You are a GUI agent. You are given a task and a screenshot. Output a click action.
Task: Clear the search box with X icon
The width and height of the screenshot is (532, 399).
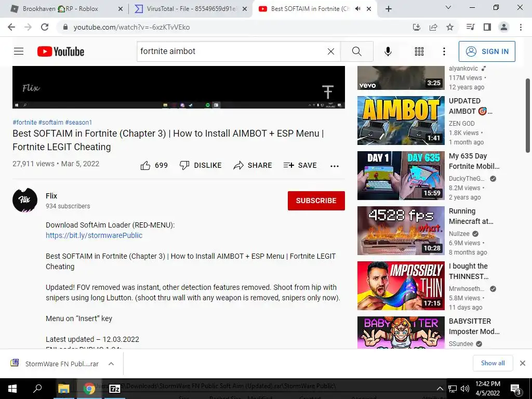pyautogui.click(x=331, y=51)
